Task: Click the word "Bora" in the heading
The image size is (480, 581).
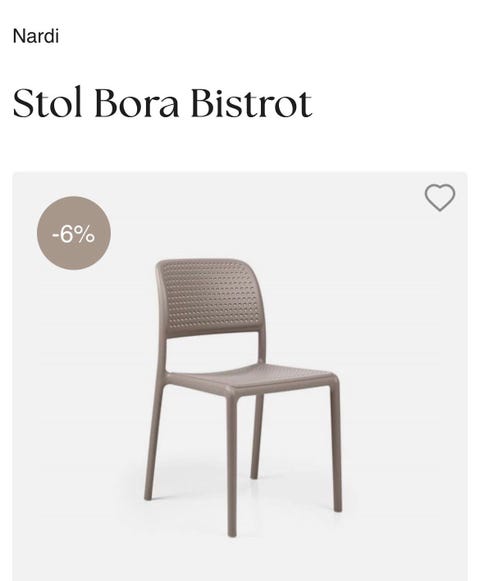Action: [137, 103]
